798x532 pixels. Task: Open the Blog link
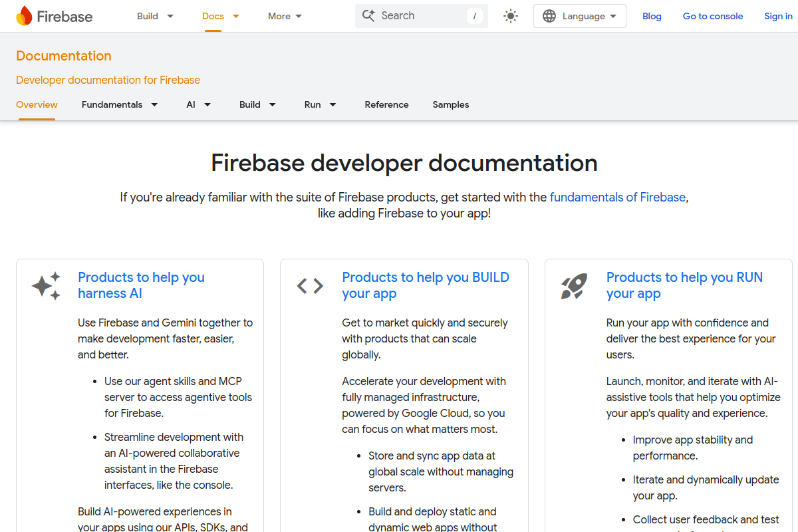(x=652, y=16)
